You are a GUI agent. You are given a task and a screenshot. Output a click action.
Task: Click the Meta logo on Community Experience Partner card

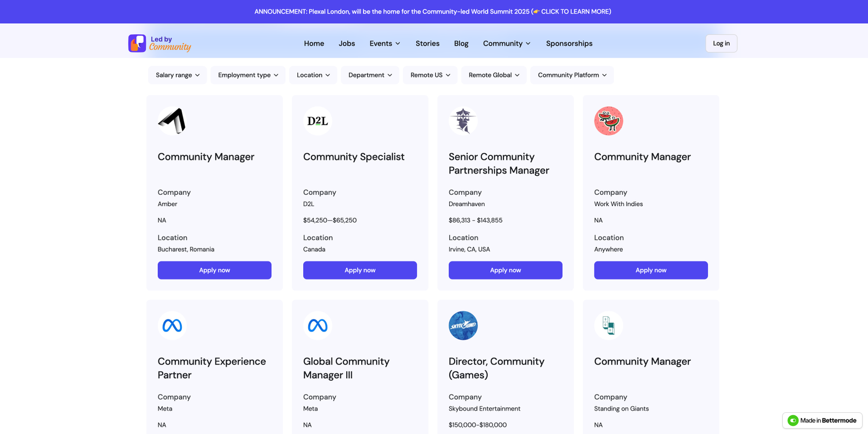coord(172,325)
